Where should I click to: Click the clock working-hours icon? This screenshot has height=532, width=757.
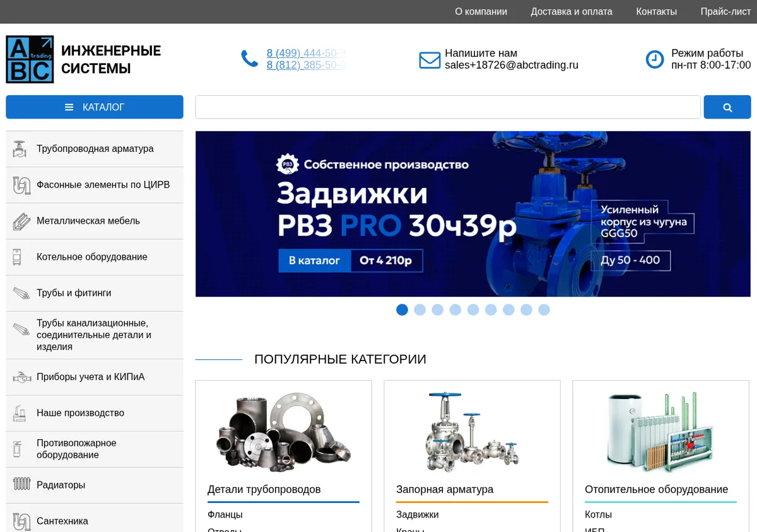tap(655, 59)
